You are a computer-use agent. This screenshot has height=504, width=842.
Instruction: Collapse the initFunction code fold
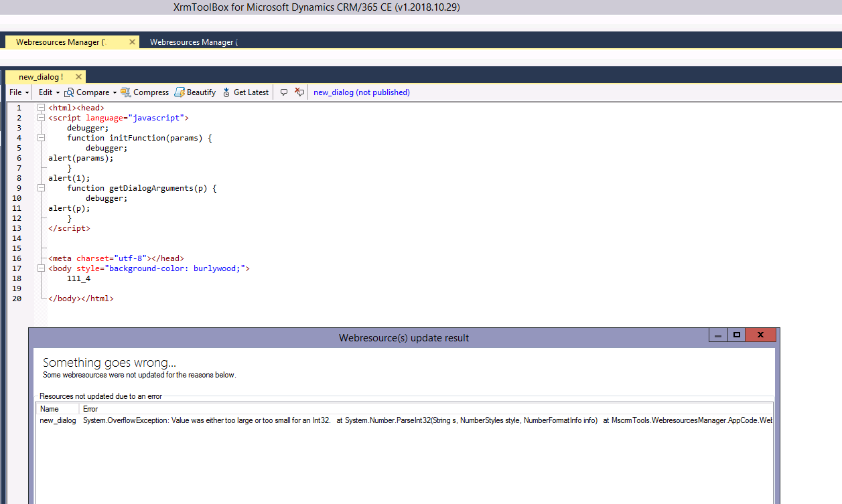[x=41, y=137]
